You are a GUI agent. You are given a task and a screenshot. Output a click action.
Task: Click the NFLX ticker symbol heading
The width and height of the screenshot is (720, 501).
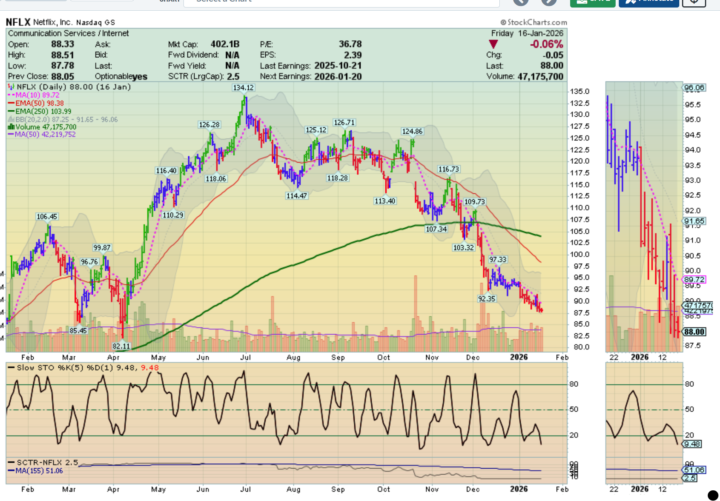point(18,22)
